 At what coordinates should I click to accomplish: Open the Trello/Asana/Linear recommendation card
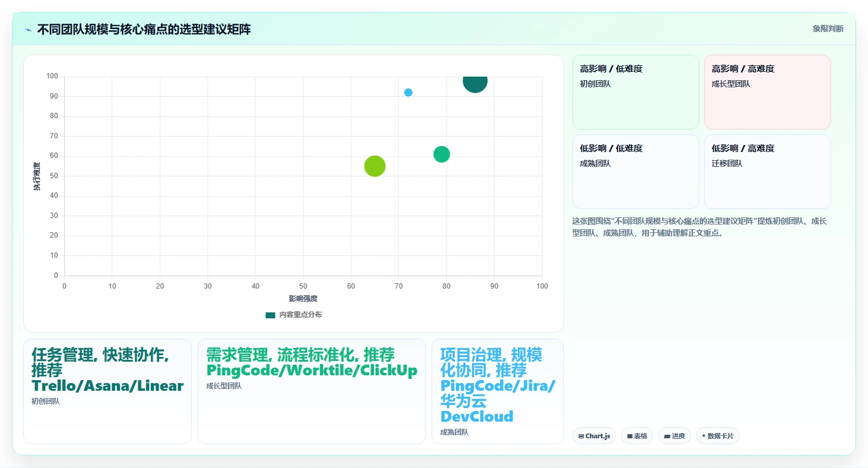[x=107, y=391]
